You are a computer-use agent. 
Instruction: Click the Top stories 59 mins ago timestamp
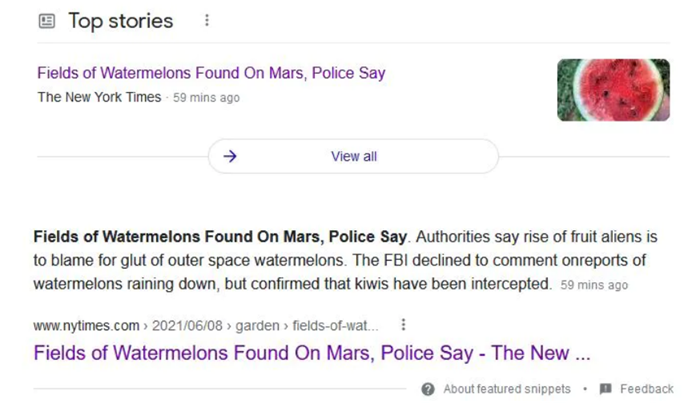[206, 97]
